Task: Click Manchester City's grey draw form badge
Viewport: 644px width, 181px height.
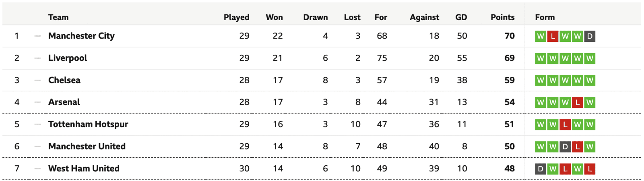Action: click(x=590, y=36)
